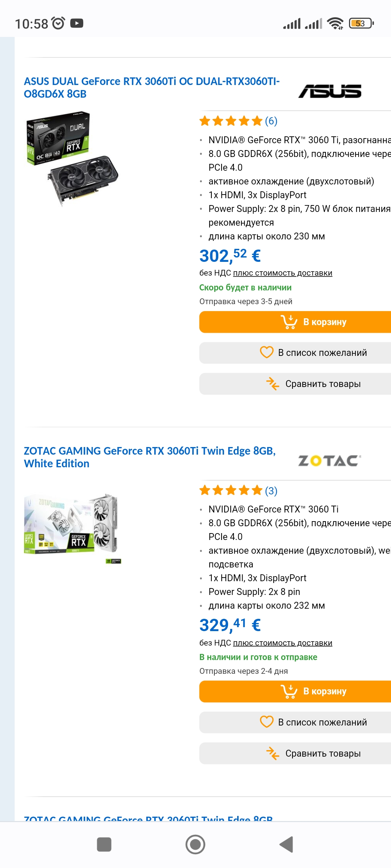View ZOTAC White Edition product image
391x868 pixels.
(72, 528)
